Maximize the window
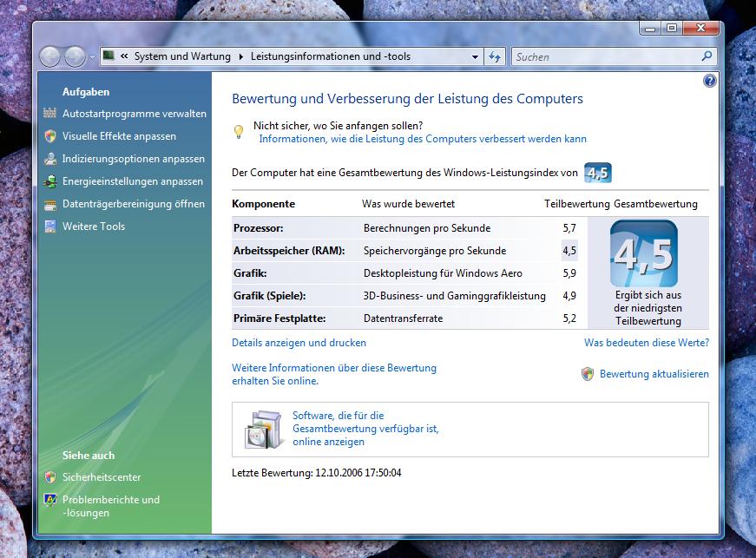756x558 pixels. 672,29
